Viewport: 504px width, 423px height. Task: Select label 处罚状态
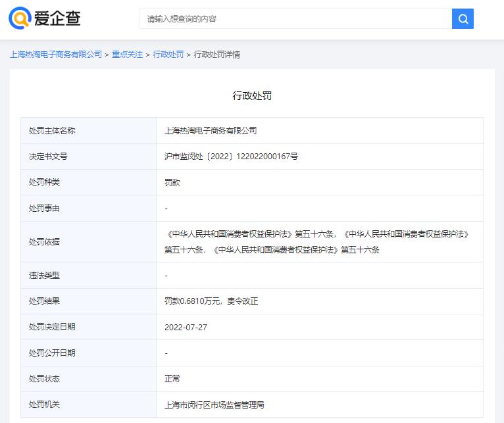coord(44,379)
